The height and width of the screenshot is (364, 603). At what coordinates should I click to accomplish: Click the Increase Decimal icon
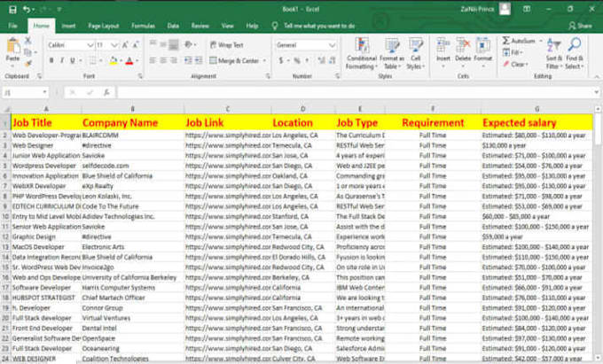click(322, 60)
